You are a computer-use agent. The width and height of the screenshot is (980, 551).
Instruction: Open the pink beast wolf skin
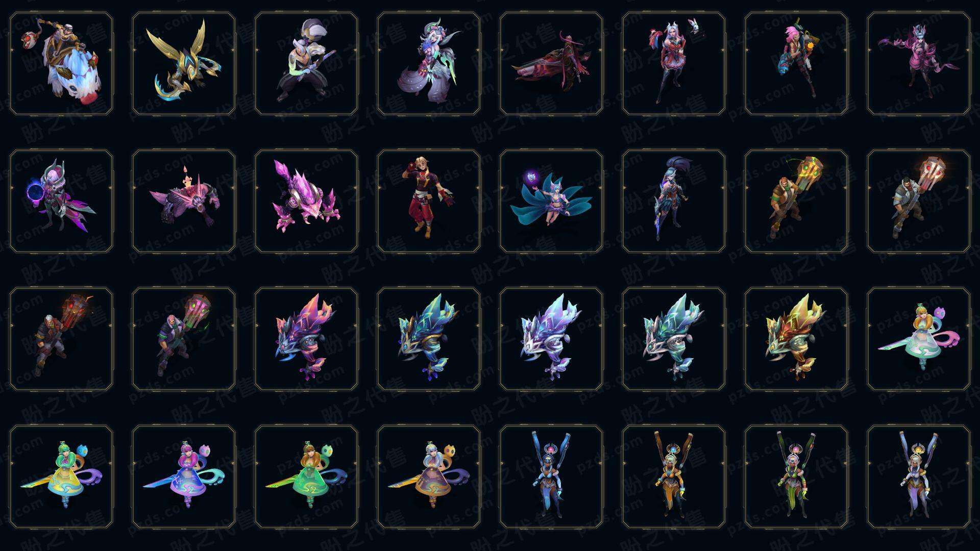184,201
